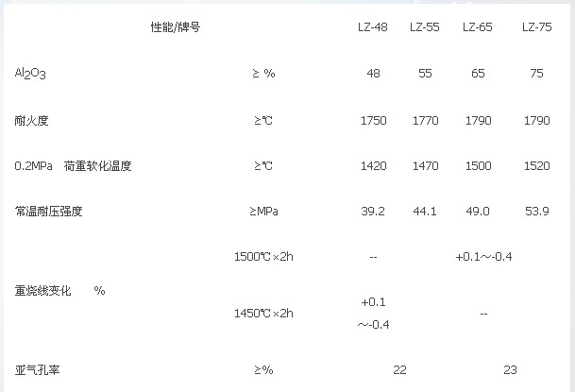Click the 1450℃×2h condition cell
The image size is (575, 392).
point(263,314)
